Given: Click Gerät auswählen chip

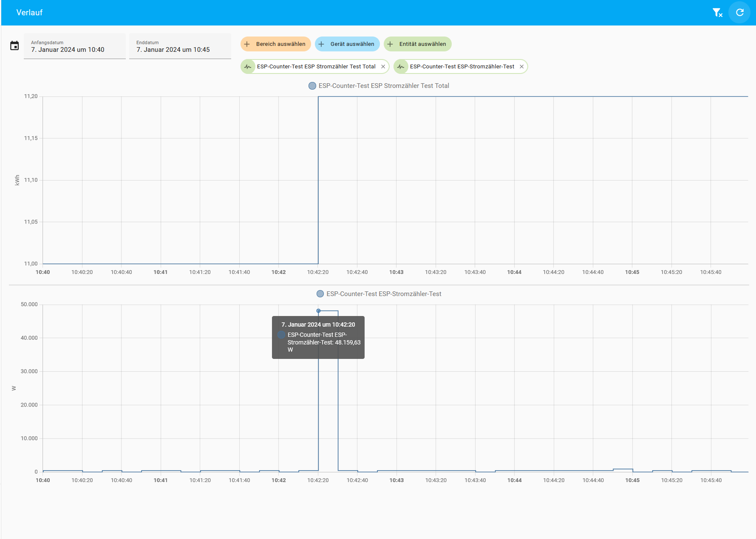Looking at the screenshot, I should coord(347,44).
